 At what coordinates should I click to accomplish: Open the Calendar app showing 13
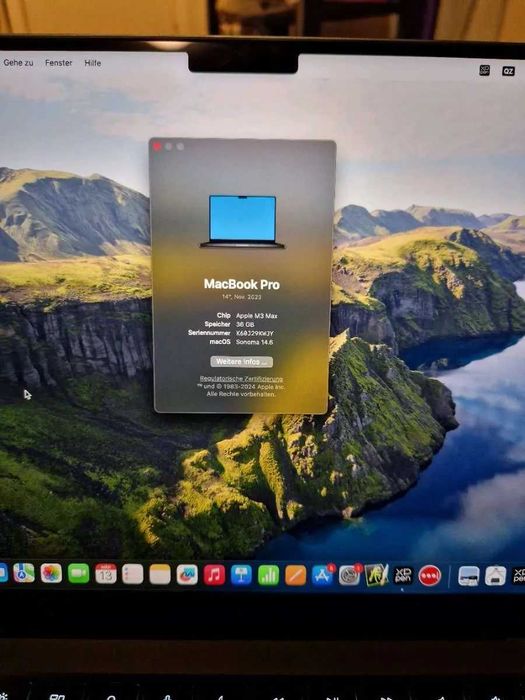[106, 574]
